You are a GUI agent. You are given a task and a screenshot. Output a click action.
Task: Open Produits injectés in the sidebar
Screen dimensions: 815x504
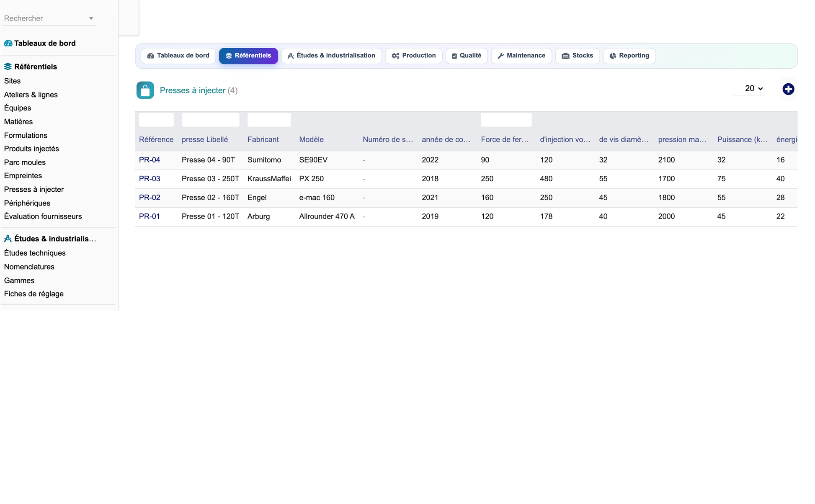(31, 149)
